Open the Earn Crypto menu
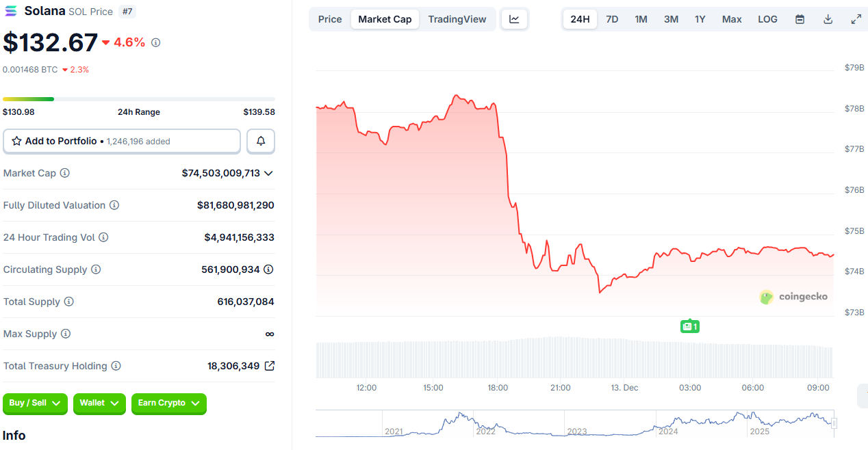Screen dimensions: 868x450 click(168, 403)
